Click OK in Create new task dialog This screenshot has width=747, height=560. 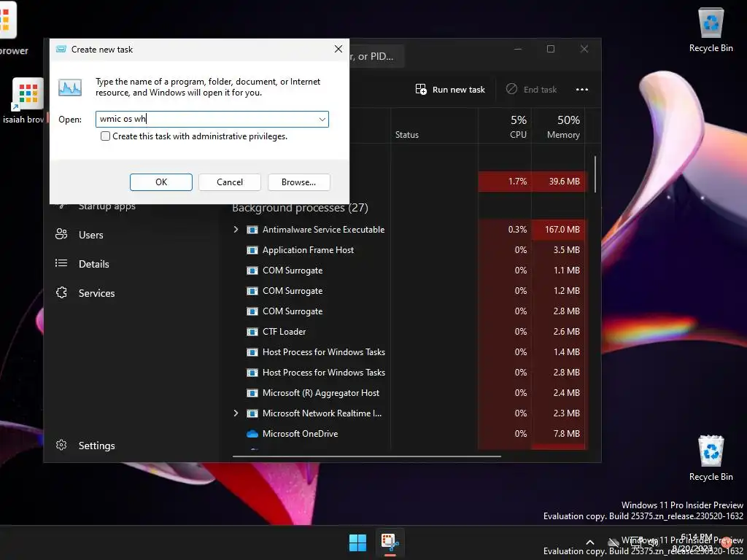[161, 182]
